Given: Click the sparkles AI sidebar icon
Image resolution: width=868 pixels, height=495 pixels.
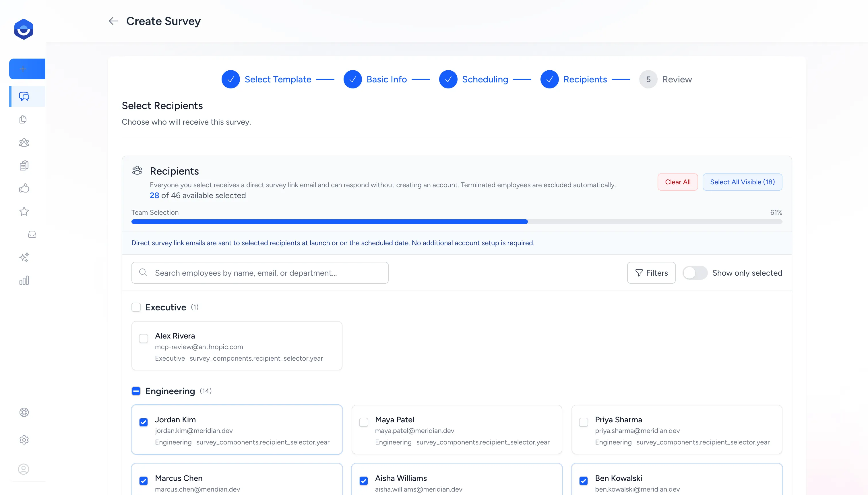Looking at the screenshot, I should (24, 257).
